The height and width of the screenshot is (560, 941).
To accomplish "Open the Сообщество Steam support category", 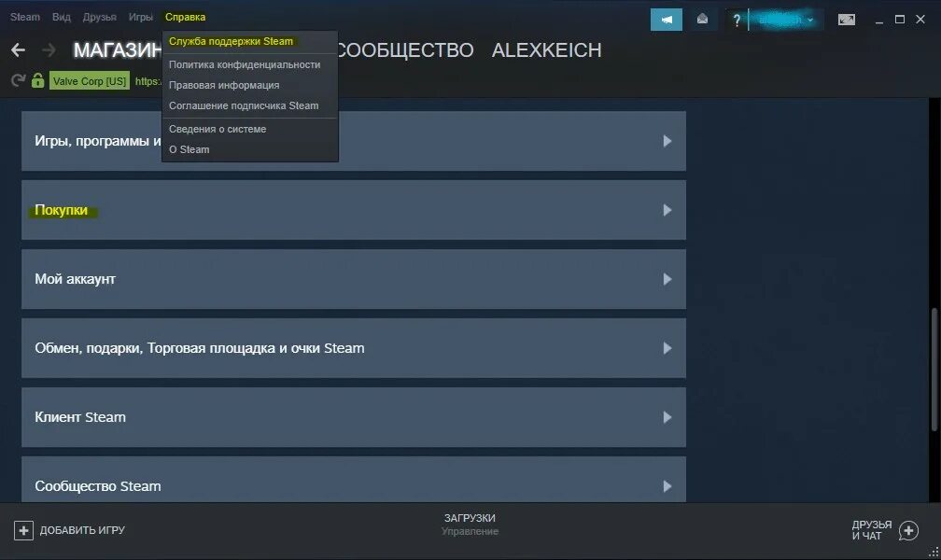I will [x=354, y=480].
